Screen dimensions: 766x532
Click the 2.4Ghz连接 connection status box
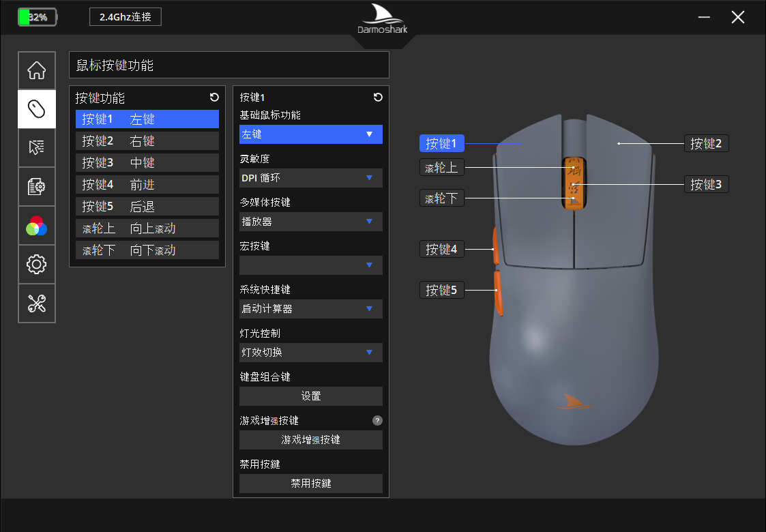click(126, 16)
